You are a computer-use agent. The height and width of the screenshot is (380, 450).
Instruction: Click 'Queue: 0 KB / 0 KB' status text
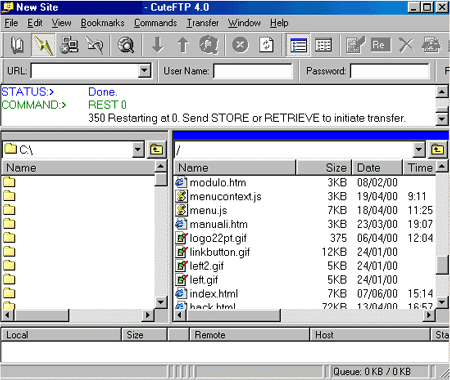pyautogui.click(x=372, y=371)
